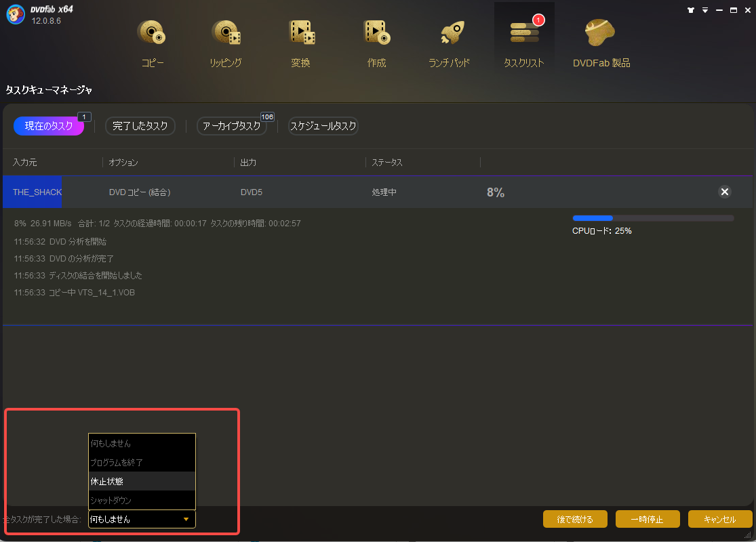The width and height of the screenshot is (756, 542).
Task: Open the 作成 (Creator) module icon
Action: 376,33
